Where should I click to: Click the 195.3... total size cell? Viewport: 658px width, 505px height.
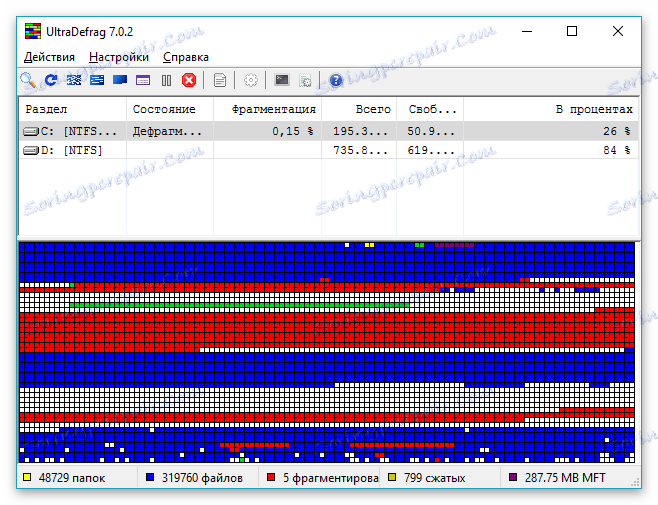360,131
